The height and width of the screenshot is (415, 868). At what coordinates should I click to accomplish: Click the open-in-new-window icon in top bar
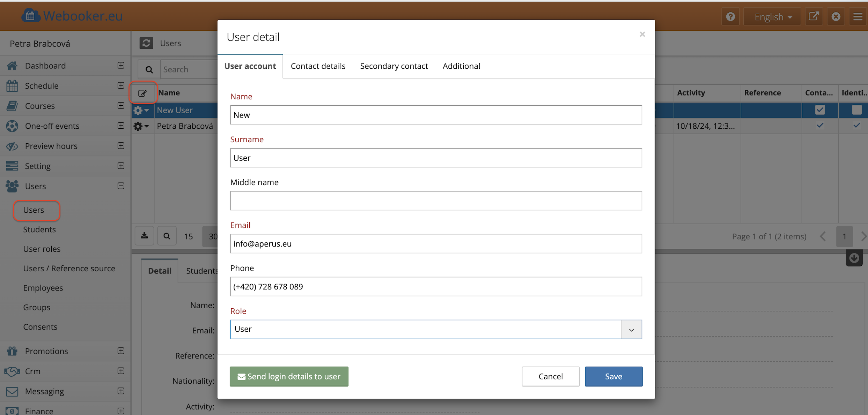tap(814, 16)
